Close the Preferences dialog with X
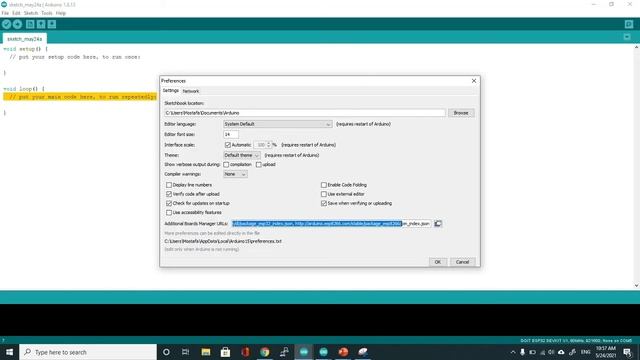Screen dimensions: 640x360 [474, 81]
